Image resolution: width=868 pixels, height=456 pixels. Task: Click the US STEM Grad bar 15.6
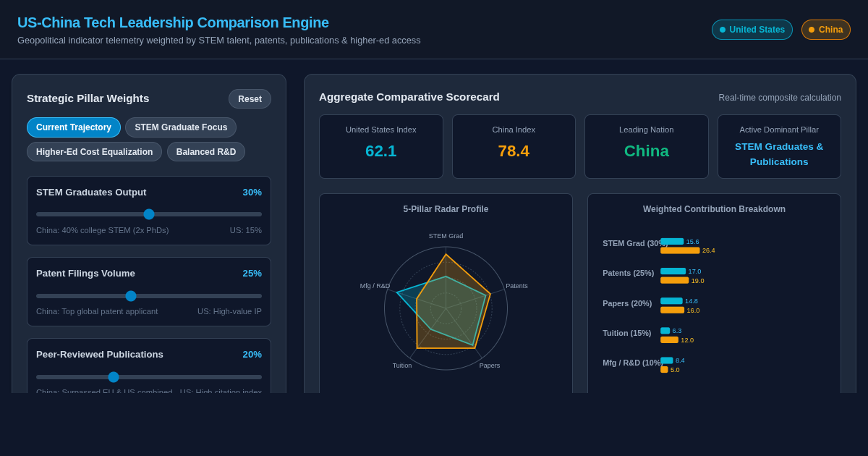[672, 242]
